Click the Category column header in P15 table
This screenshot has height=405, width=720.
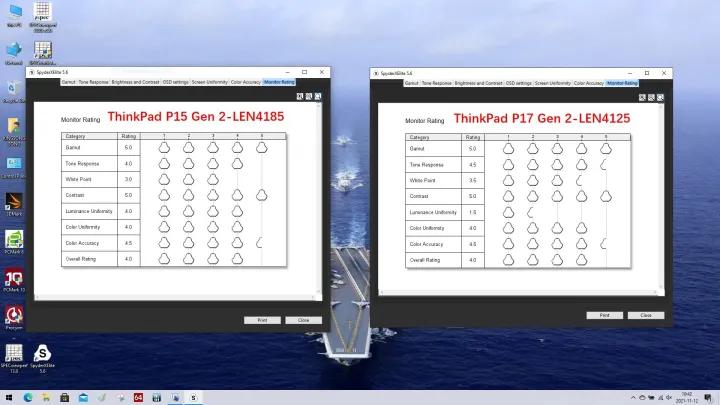(90, 136)
